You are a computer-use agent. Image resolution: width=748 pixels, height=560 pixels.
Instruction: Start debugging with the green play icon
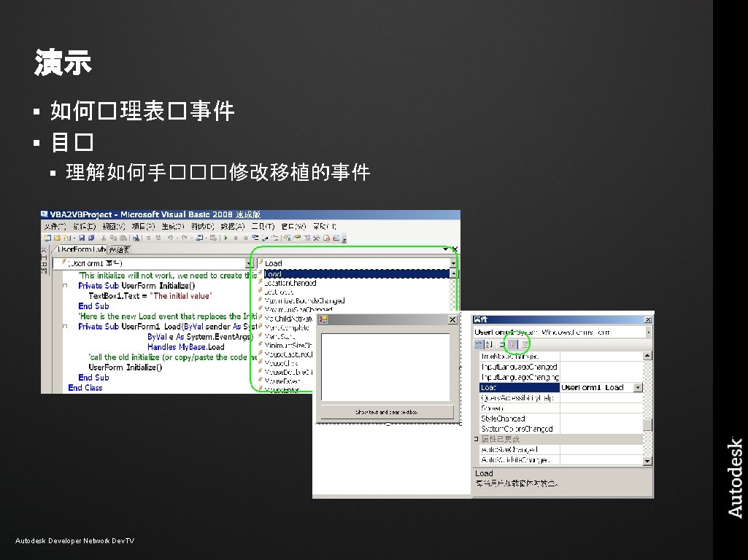(x=225, y=238)
